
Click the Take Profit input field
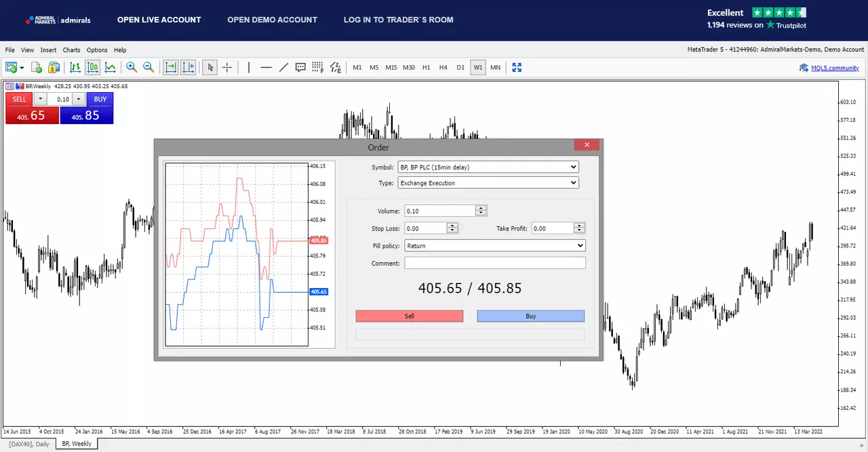click(552, 228)
